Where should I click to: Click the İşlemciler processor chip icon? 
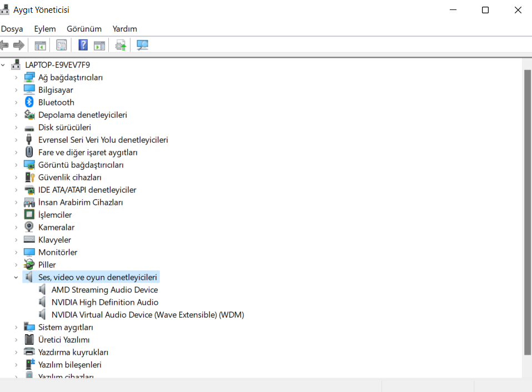[29, 214]
